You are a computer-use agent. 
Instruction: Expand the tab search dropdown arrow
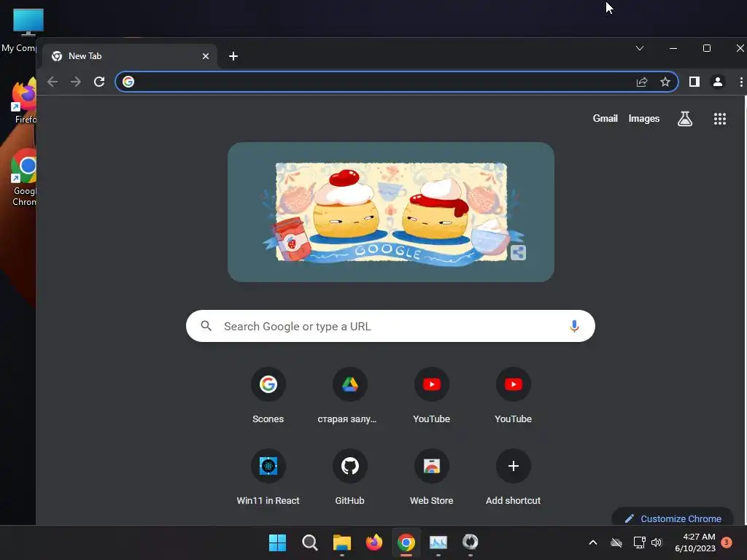click(640, 48)
